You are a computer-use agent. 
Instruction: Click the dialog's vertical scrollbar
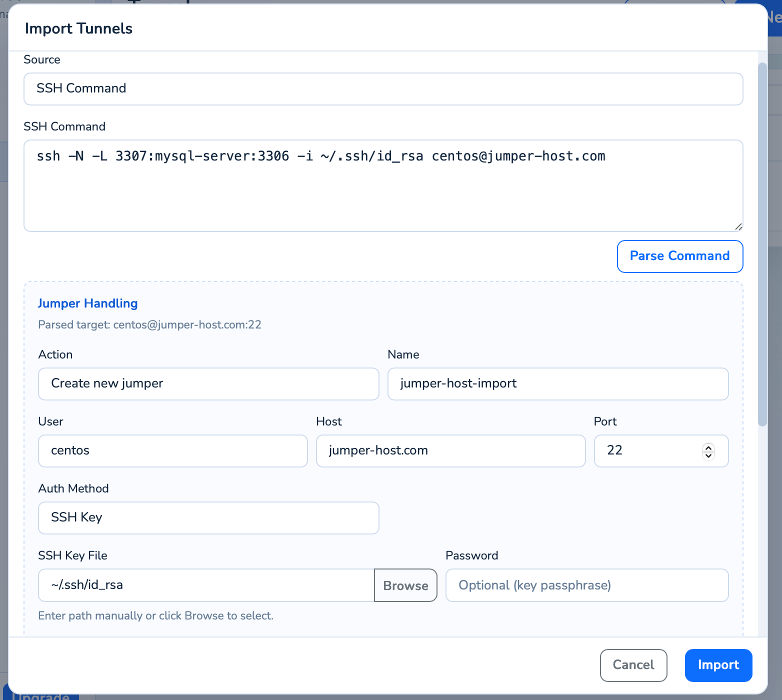click(x=762, y=245)
